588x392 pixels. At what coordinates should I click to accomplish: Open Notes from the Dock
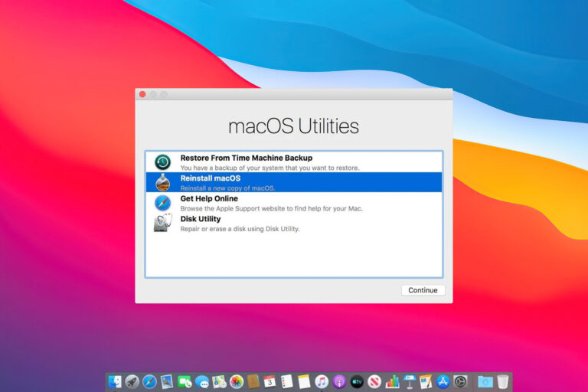pos(304,382)
